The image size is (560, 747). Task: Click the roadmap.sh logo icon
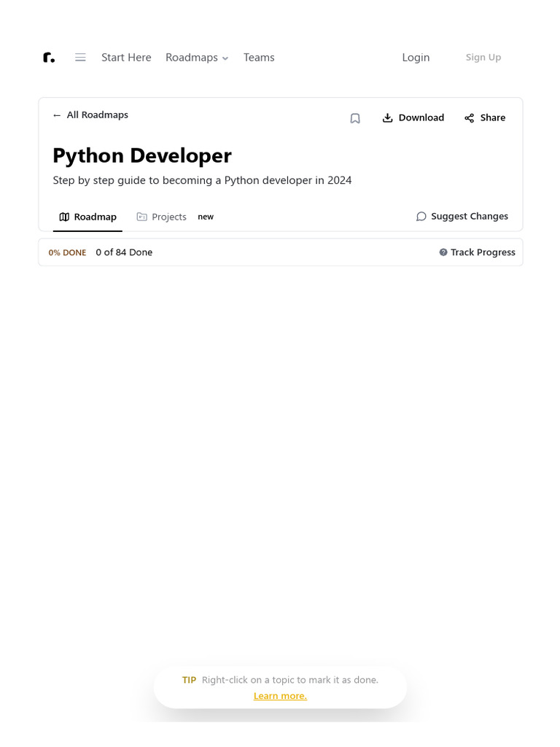[x=49, y=58]
